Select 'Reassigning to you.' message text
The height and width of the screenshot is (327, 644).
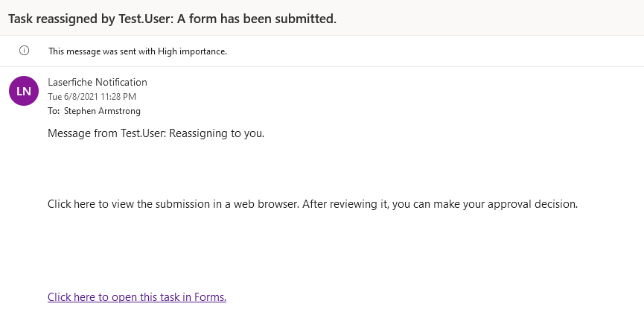point(217,133)
